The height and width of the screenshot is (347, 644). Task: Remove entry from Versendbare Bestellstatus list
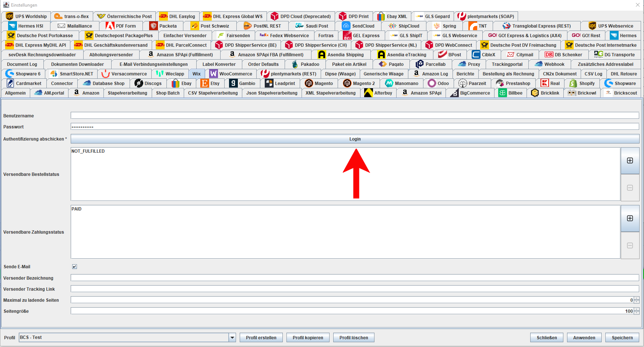(630, 188)
